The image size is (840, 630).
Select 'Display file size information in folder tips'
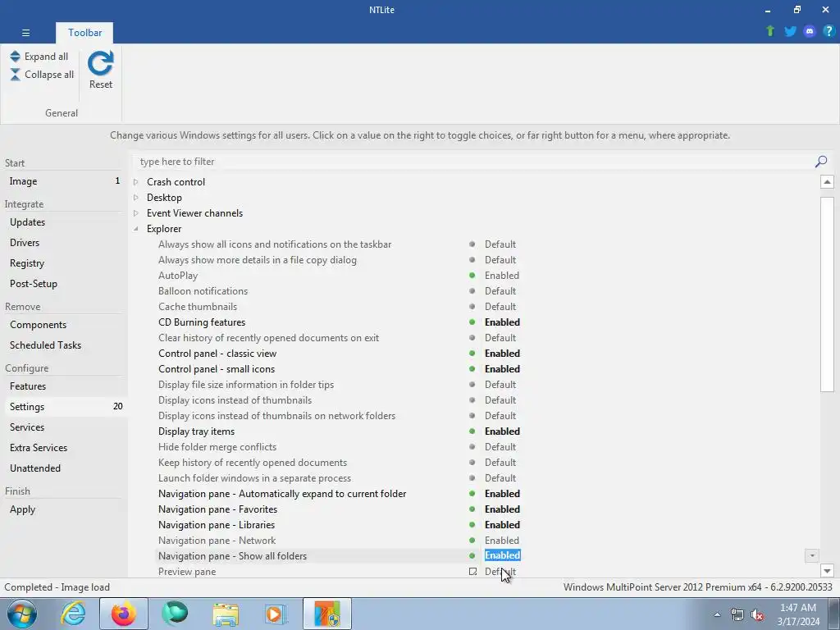click(x=246, y=385)
